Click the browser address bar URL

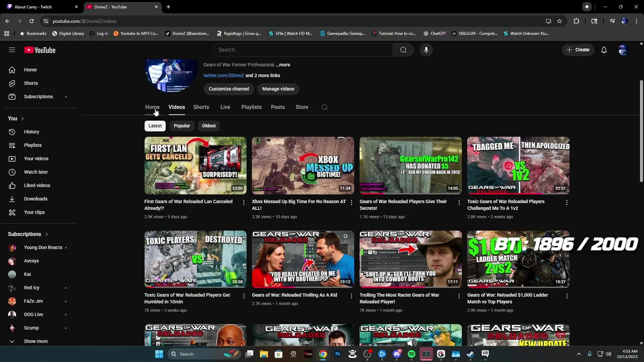point(85,21)
